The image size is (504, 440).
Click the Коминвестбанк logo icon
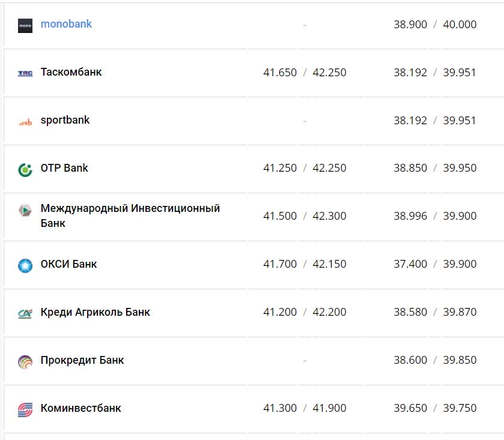[x=25, y=410]
